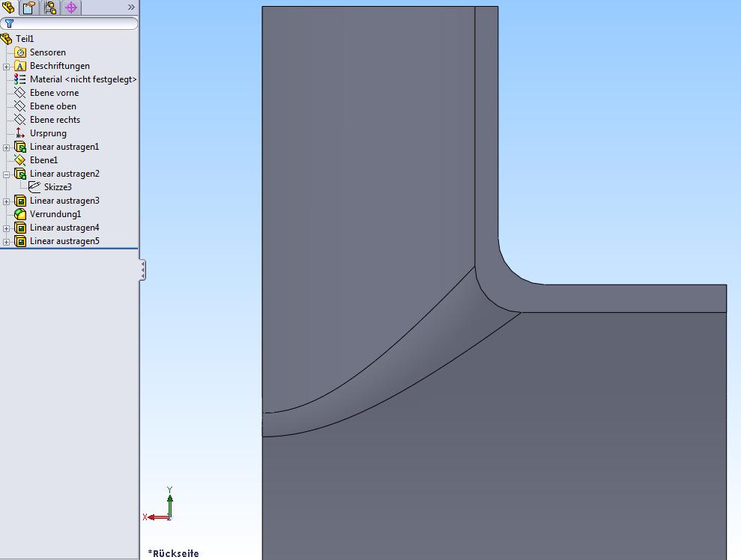Expand the manager tabs chevron
Image resolution: width=741 pixels, height=560 pixels.
(x=131, y=7)
